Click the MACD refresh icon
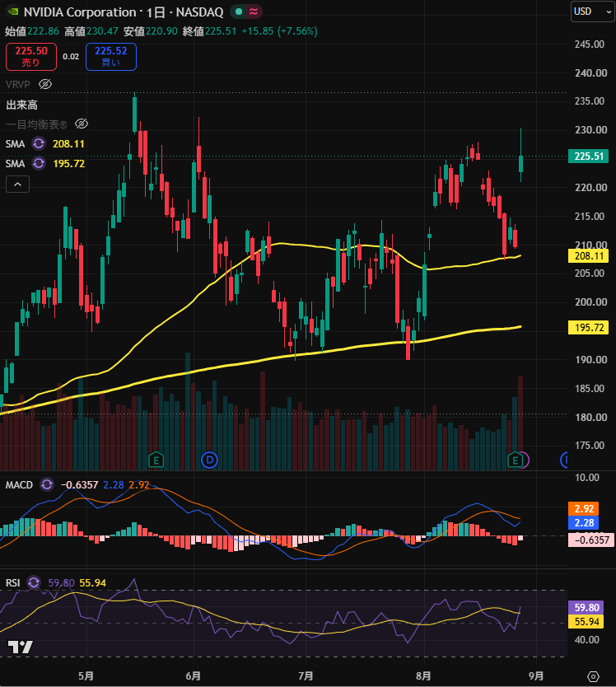This screenshot has height=687, width=616. click(x=47, y=484)
